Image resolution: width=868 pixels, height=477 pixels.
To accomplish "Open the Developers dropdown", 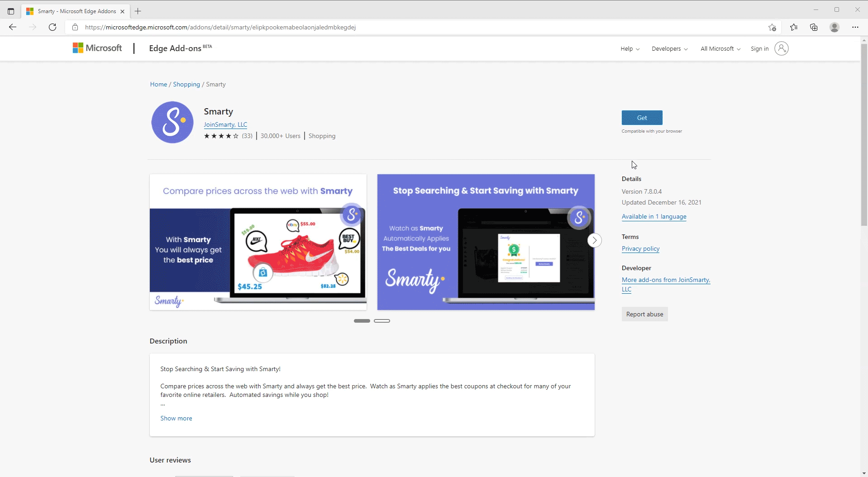I will pyautogui.click(x=669, y=48).
